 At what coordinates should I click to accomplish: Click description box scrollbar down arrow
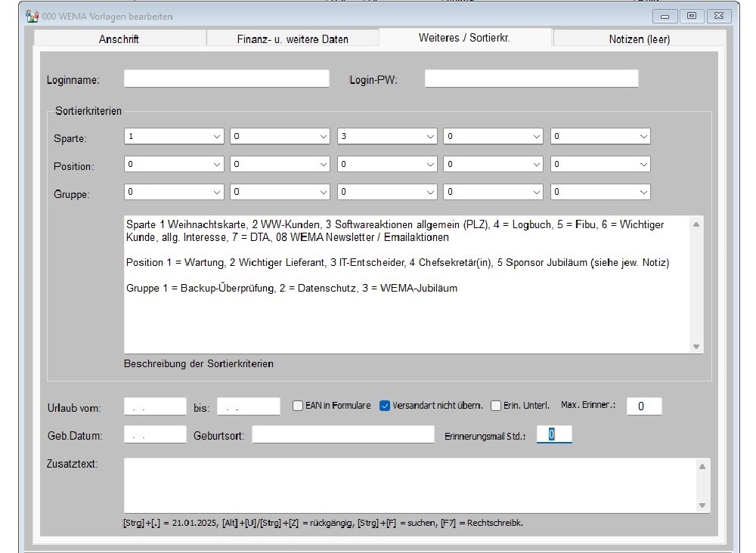[x=696, y=346]
